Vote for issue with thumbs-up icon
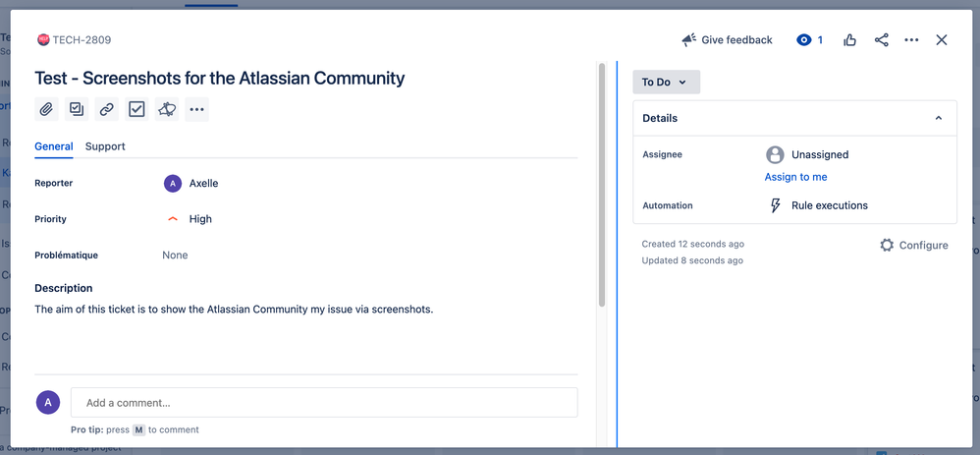The image size is (980, 455). pyautogui.click(x=850, y=40)
